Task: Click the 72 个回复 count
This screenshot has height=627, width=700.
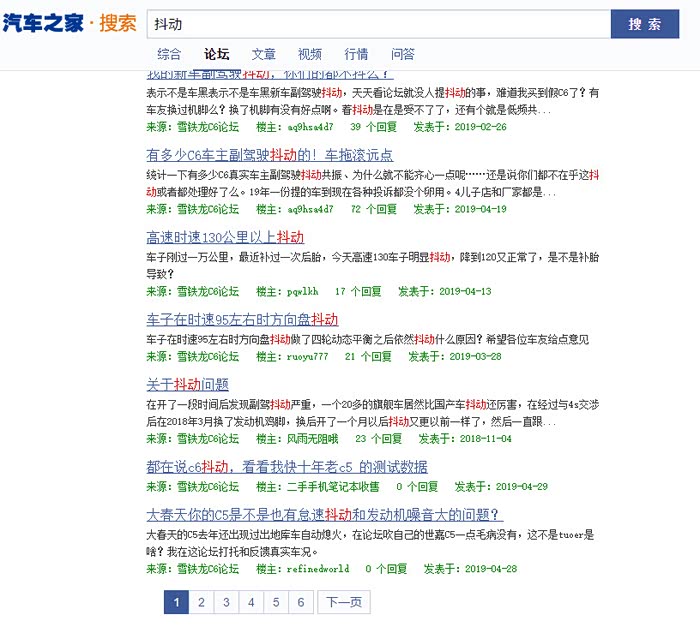Action: point(374,209)
